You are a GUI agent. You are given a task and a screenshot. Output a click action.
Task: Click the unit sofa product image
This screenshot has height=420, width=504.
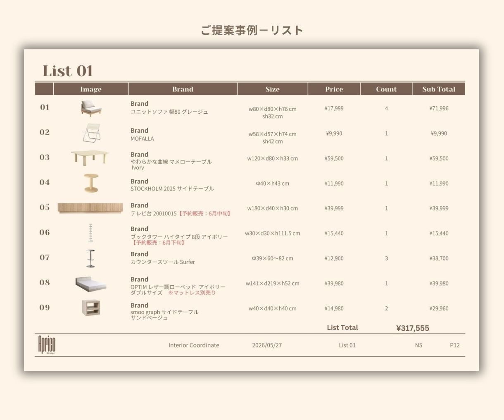(x=91, y=108)
